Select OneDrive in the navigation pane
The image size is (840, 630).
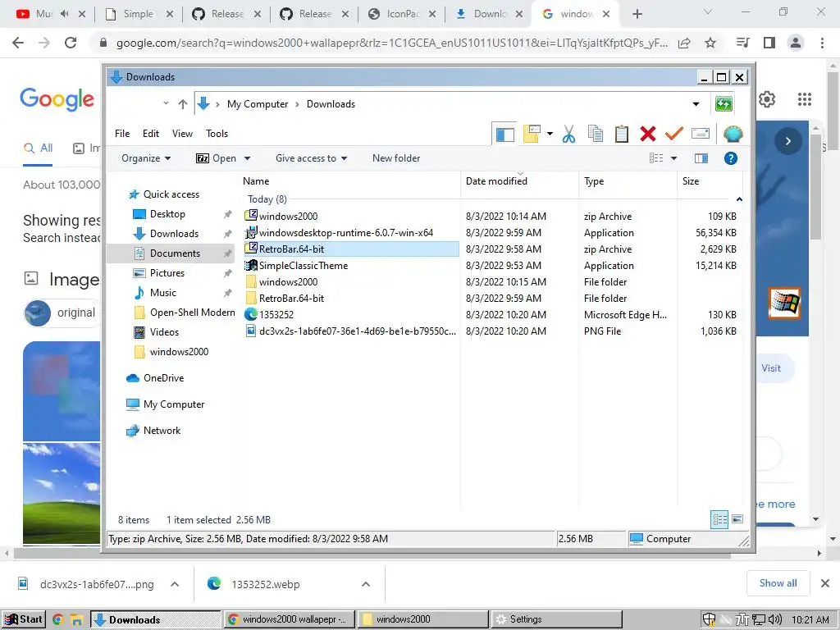(x=163, y=377)
